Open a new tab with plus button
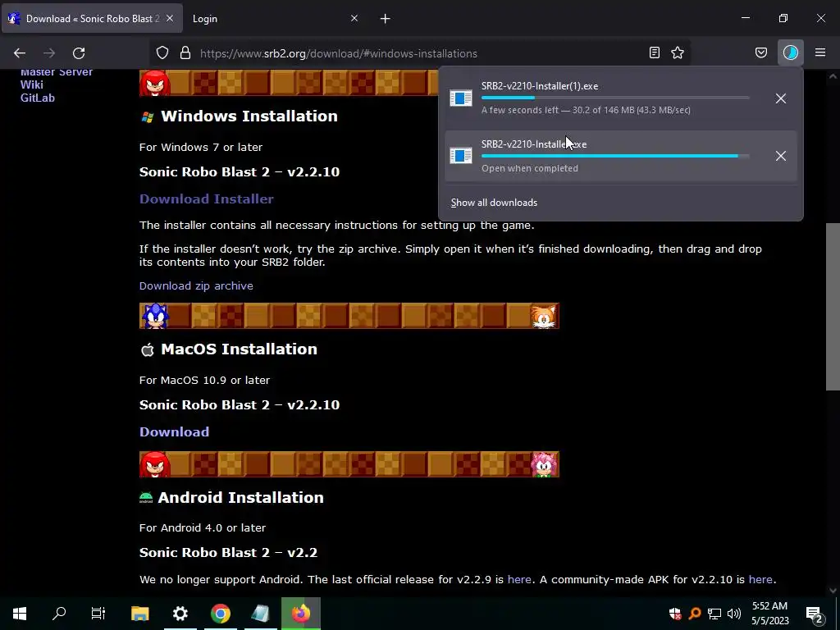Image resolution: width=840 pixels, height=630 pixels. tap(386, 19)
